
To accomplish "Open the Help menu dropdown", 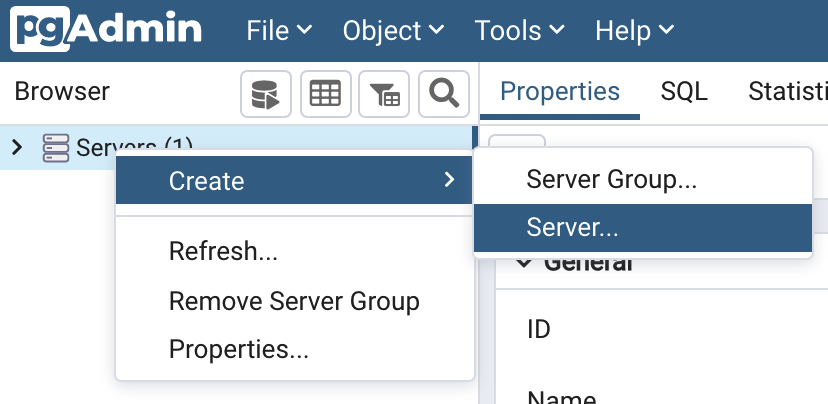I will 633,31.
